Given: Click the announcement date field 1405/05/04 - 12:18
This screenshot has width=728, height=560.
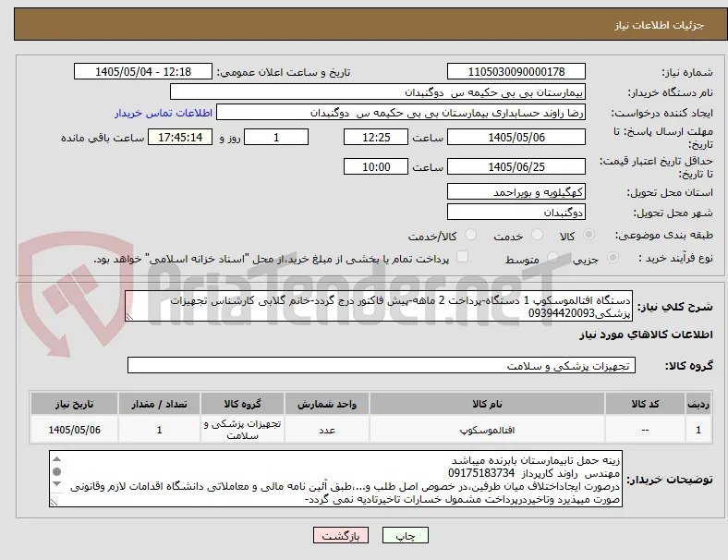Looking at the screenshot, I should 143,72.
